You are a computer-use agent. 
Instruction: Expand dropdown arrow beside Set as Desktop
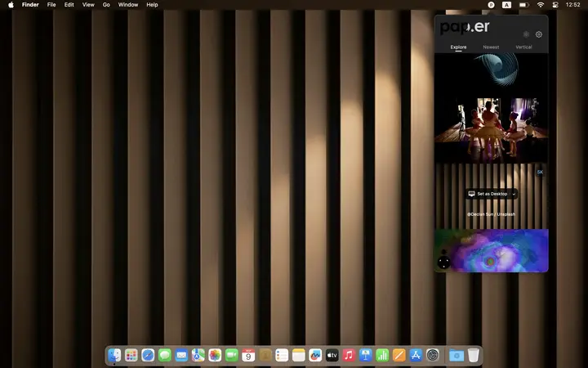(514, 194)
